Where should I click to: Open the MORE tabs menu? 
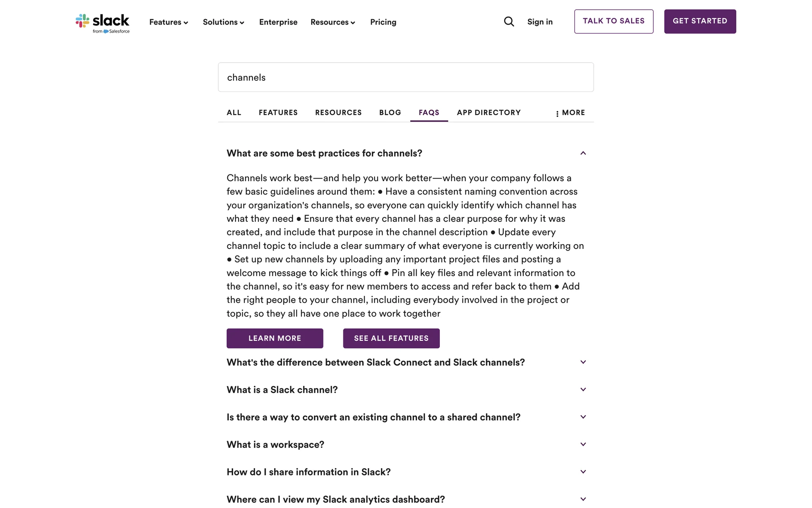(x=571, y=113)
